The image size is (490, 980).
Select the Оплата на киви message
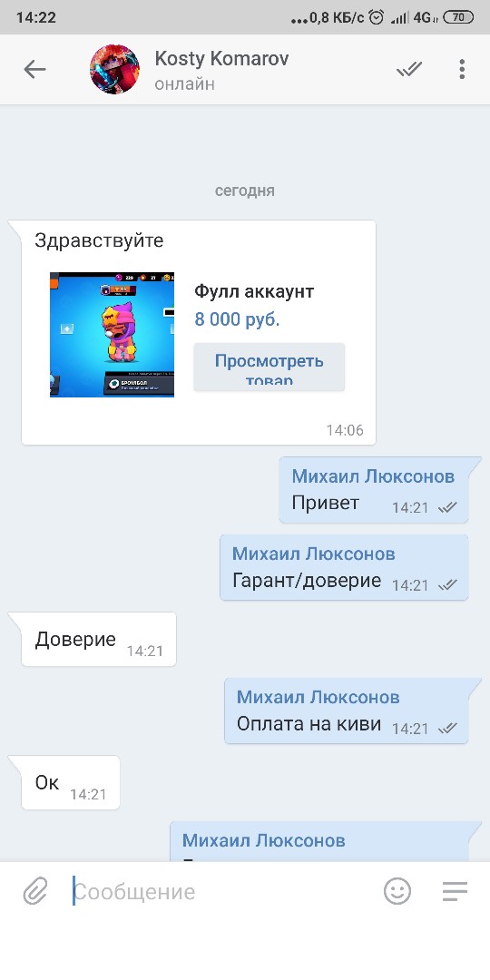[x=347, y=710]
